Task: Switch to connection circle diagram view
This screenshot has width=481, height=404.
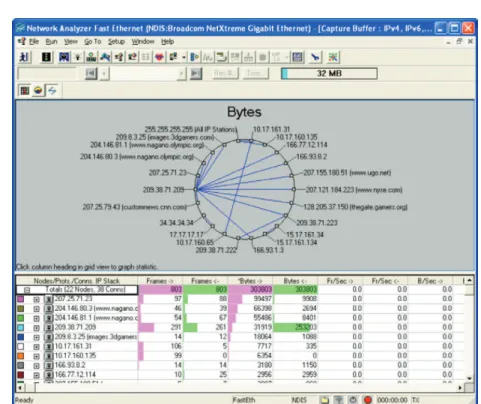Action: 52,90
